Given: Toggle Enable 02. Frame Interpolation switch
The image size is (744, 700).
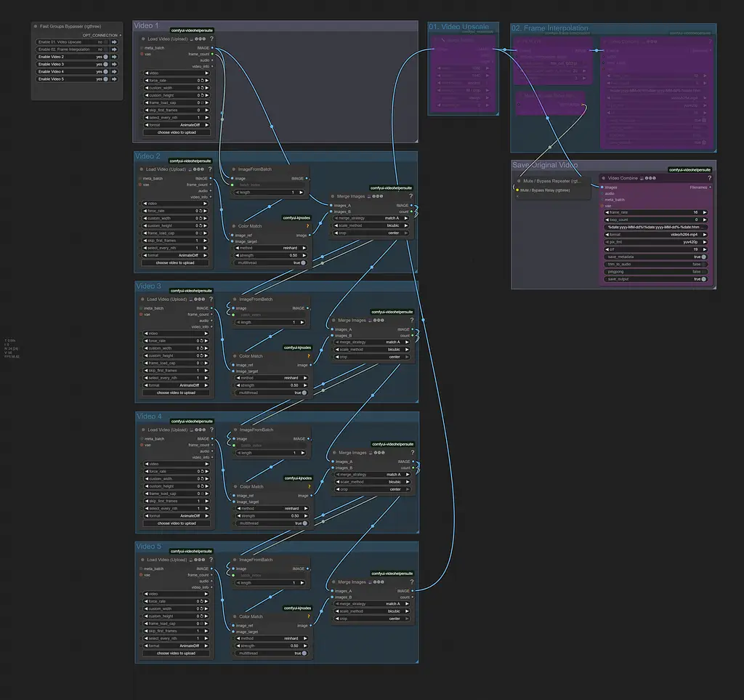Looking at the screenshot, I should 106,49.
